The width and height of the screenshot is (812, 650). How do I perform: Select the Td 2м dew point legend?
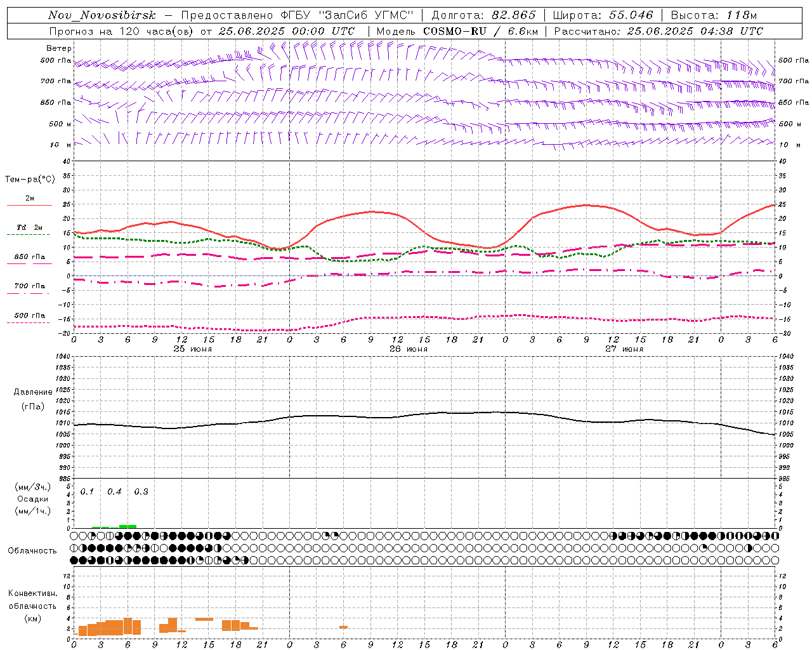pyautogui.click(x=30, y=227)
